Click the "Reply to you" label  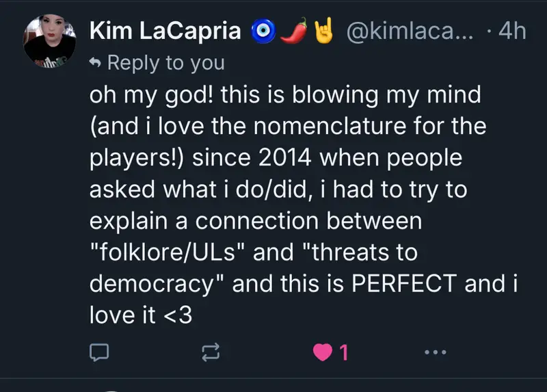pos(166,63)
